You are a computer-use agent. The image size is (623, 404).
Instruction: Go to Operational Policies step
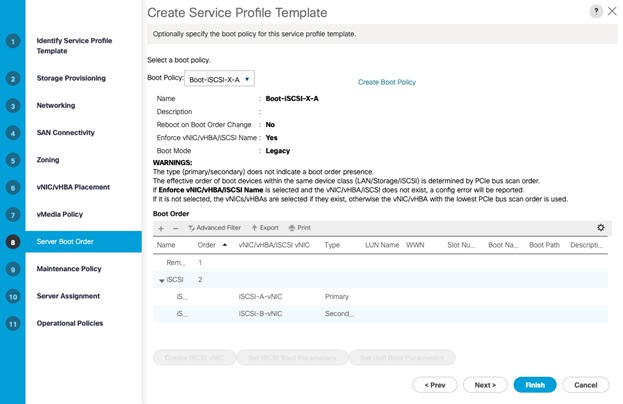click(x=70, y=323)
